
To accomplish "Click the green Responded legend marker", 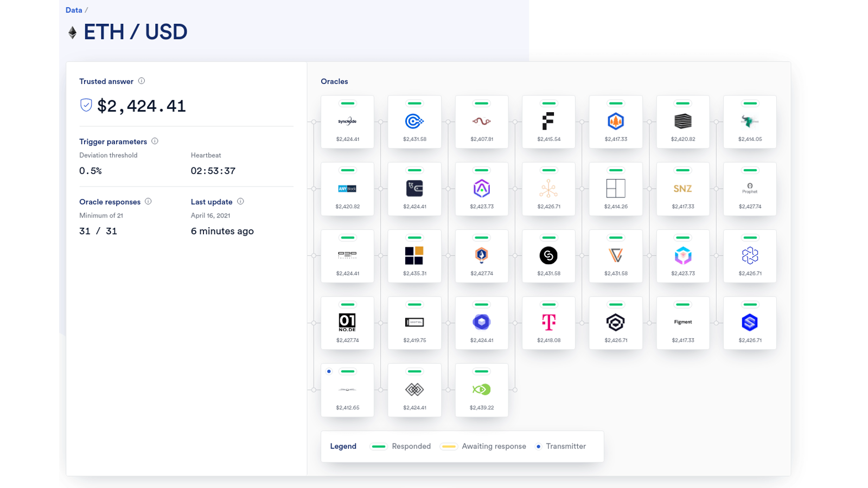I will point(379,446).
